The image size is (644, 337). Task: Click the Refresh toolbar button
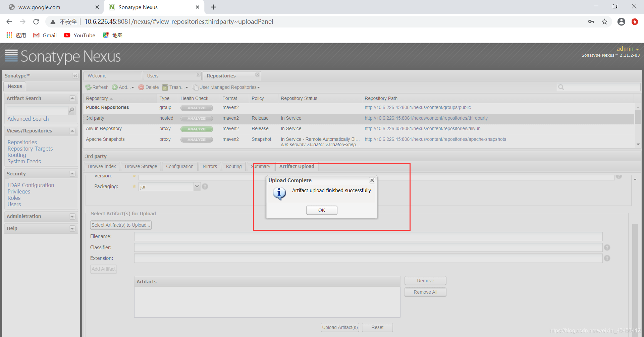click(97, 87)
